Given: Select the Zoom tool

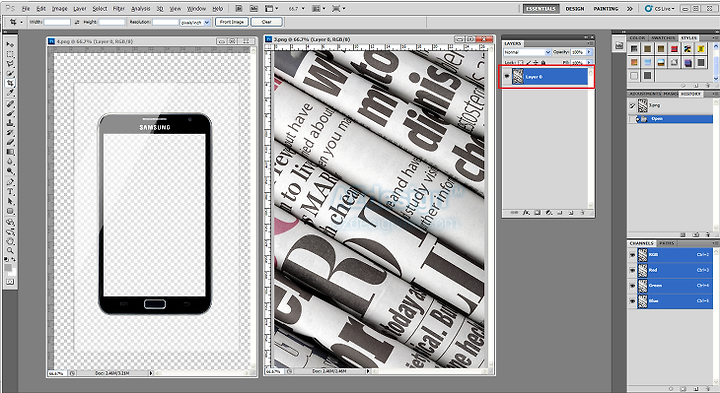Looking at the screenshot, I should pos(10,251).
